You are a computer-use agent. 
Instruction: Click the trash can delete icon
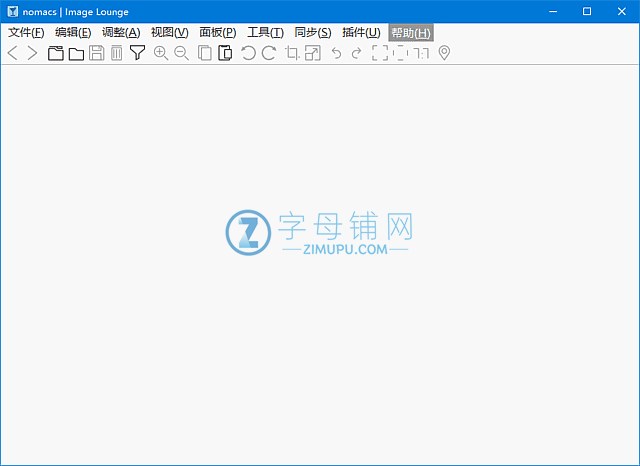(116, 53)
